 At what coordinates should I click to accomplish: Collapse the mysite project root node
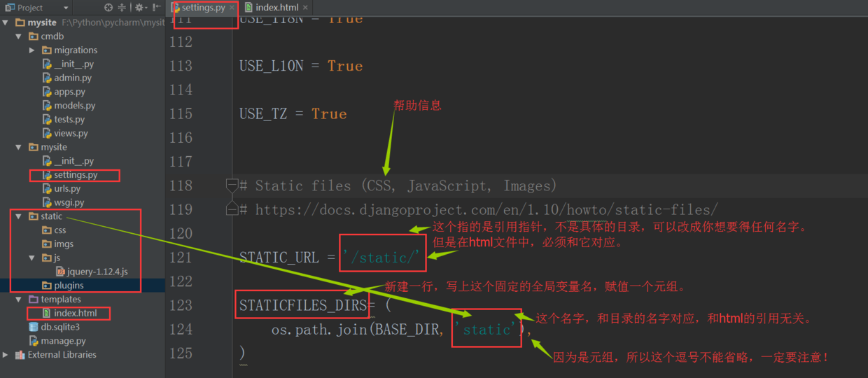pyautogui.click(x=6, y=22)
